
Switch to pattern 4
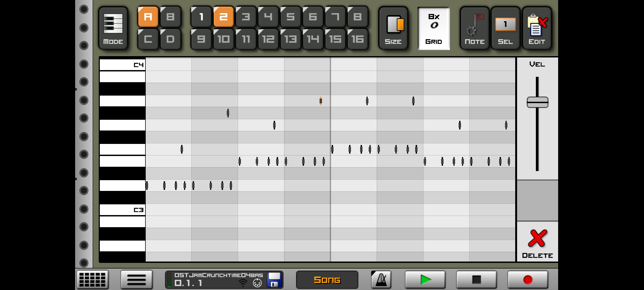(268, 17)
